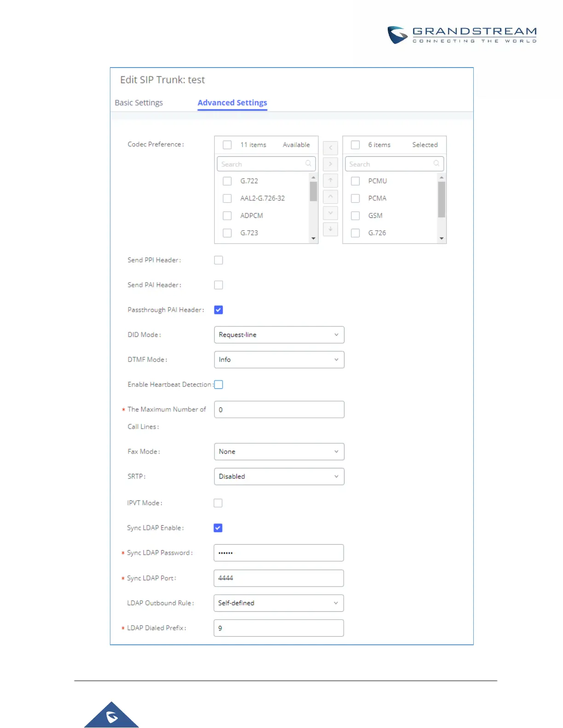563x728 pixels.
Task: Enable Send PAI Header
Action: pyautogui.click(x=218, y=285)
